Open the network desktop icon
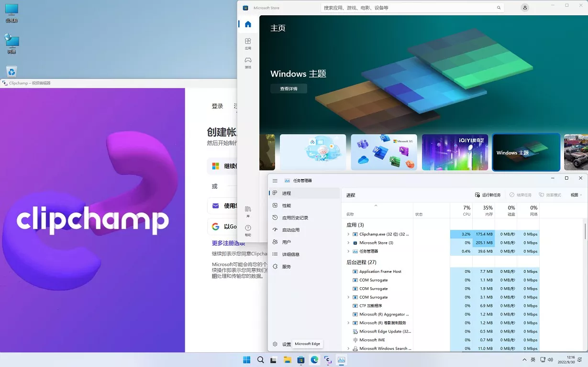This screenshot has width=588, height=367. (x=11, y=43)
